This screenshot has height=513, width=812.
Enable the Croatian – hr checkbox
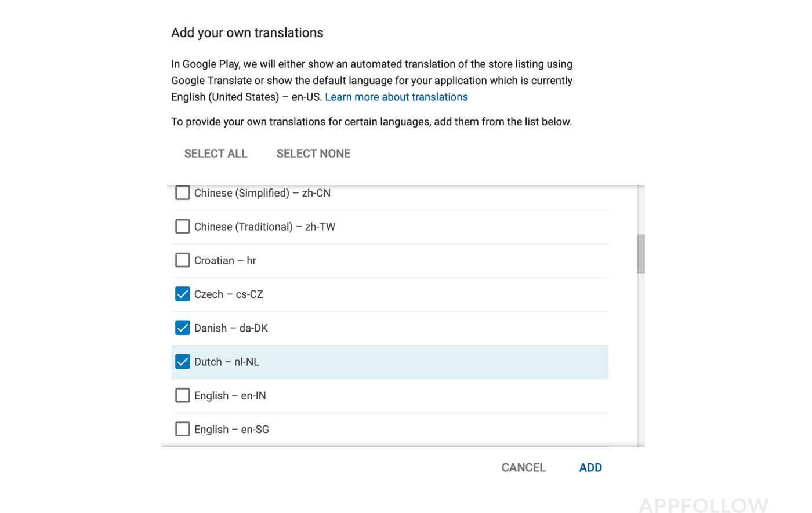coord(182,260)
